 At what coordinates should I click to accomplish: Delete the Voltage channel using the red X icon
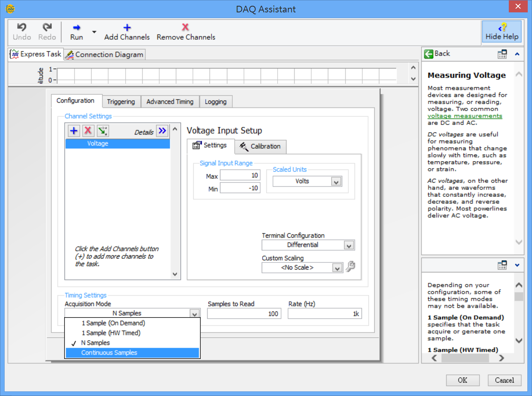[x=88, y=131]
